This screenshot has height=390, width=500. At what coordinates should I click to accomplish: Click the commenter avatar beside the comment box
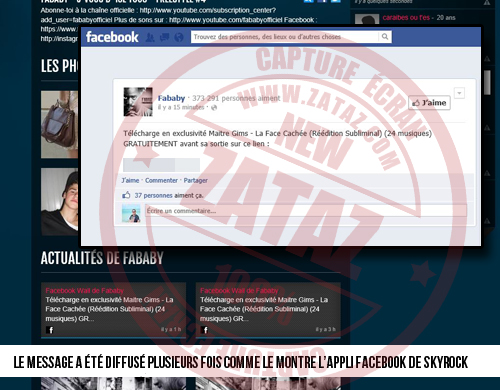pyautogui.click(x=131, y=213)
